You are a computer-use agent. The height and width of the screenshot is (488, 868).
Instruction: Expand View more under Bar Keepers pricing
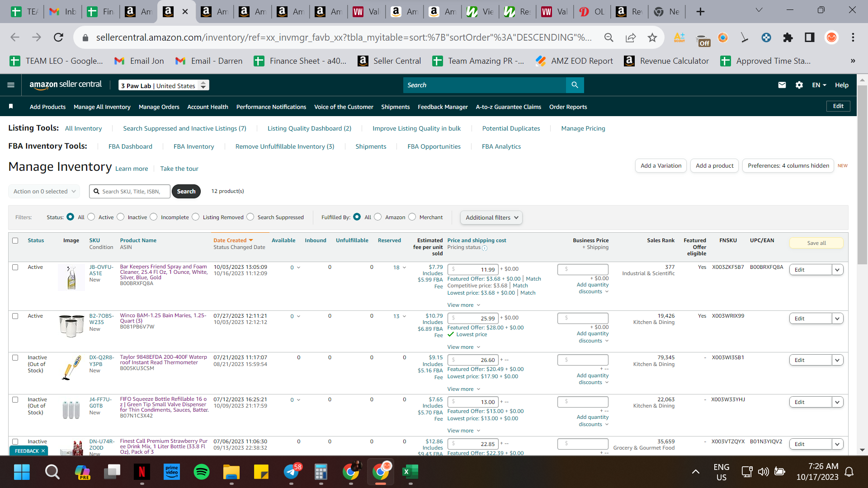point(463,305)
